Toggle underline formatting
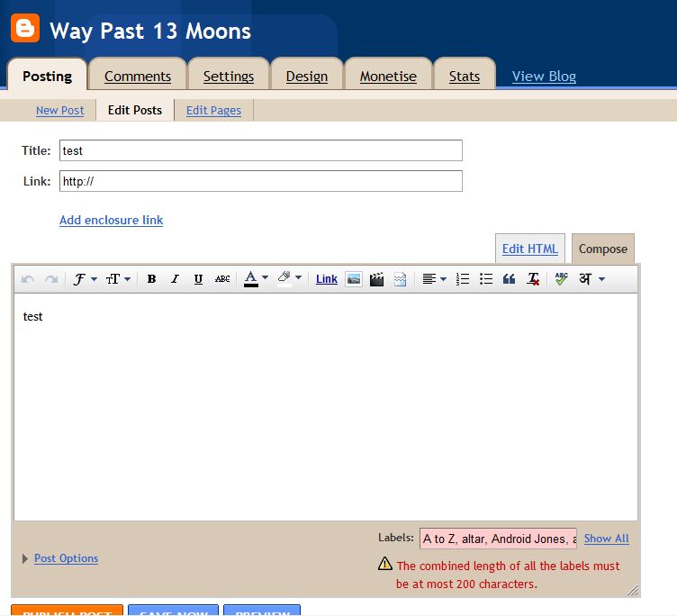The image size is (677, 616). 198,279
